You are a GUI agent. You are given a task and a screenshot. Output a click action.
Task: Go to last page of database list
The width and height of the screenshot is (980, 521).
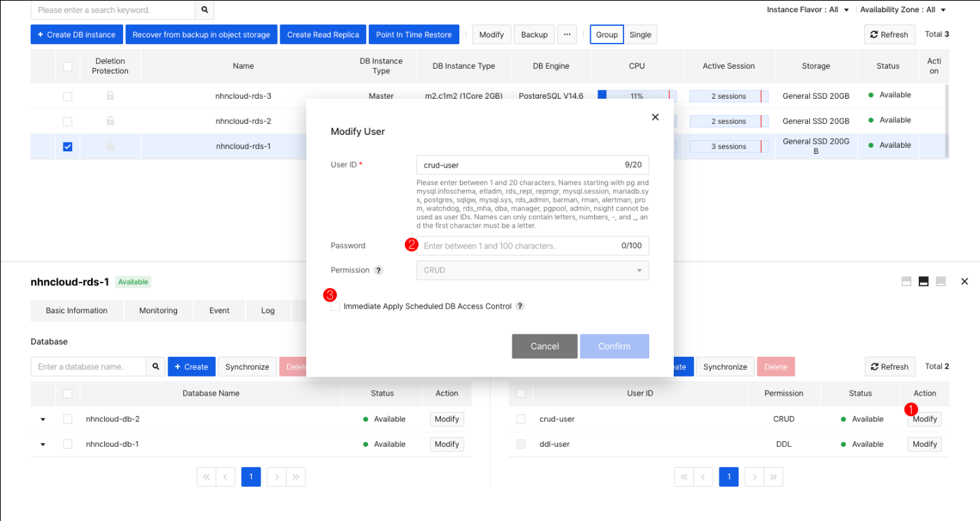[296, 477]
